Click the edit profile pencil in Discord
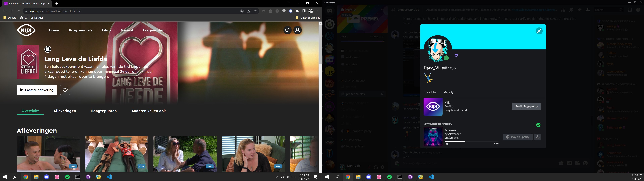 [539, 31]
